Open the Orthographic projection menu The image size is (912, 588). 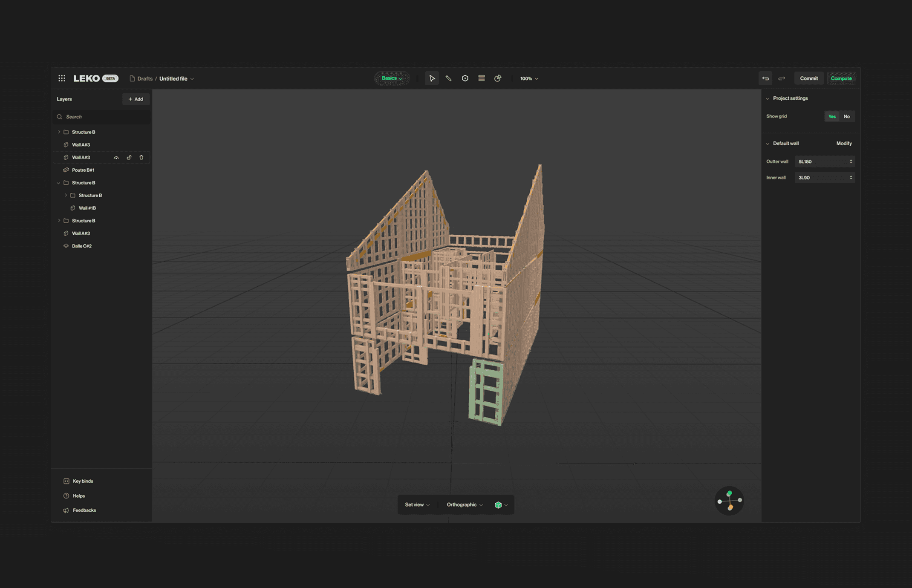[x=465, y=505]
